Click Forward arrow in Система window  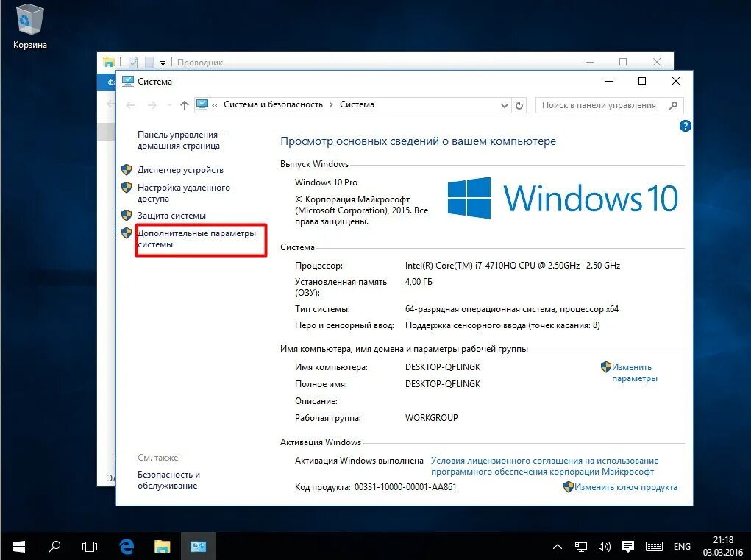152,105
